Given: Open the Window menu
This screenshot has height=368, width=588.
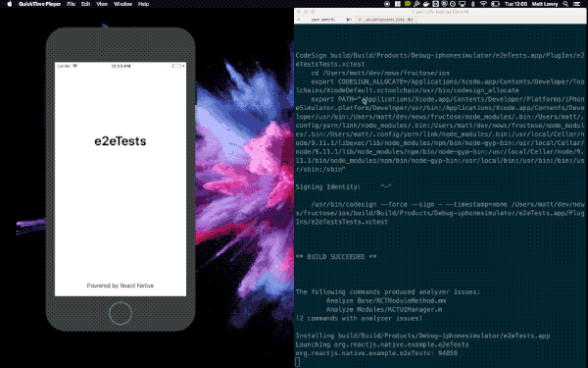Looking at the screenshot, I should 123,4.
